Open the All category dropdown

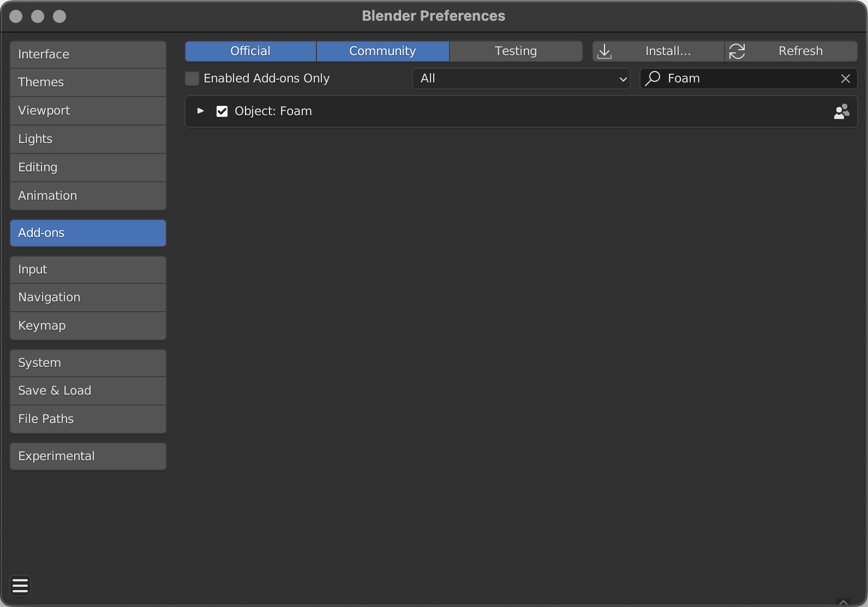(521, 79)
